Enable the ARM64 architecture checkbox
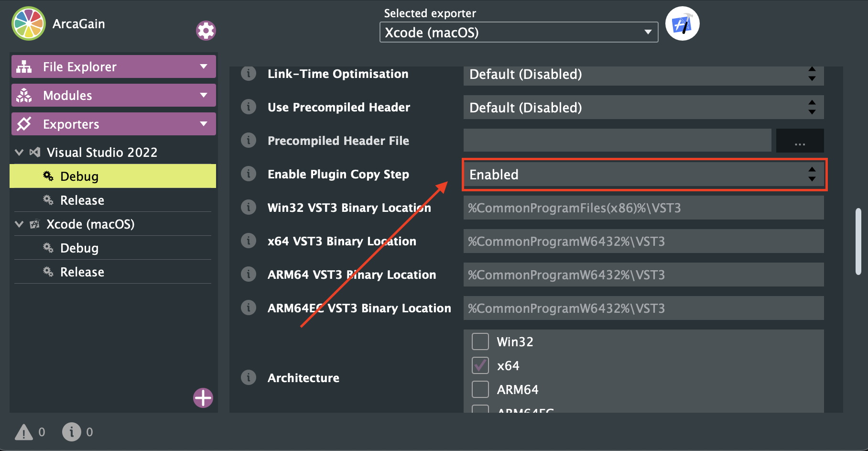Image resolution: width=868 pixels, height=451 pixels. pos(480,389)
